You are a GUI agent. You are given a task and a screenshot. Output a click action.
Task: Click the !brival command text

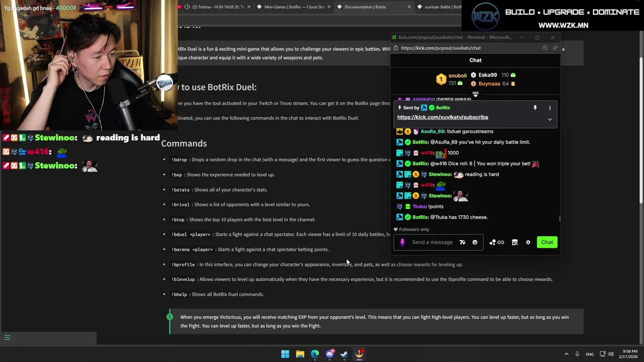point(181,205)
